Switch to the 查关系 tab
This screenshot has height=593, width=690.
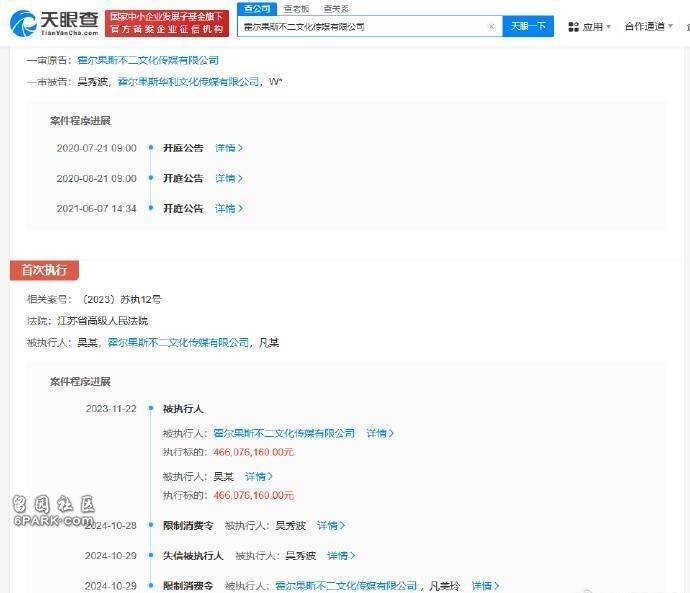point(336,8)
